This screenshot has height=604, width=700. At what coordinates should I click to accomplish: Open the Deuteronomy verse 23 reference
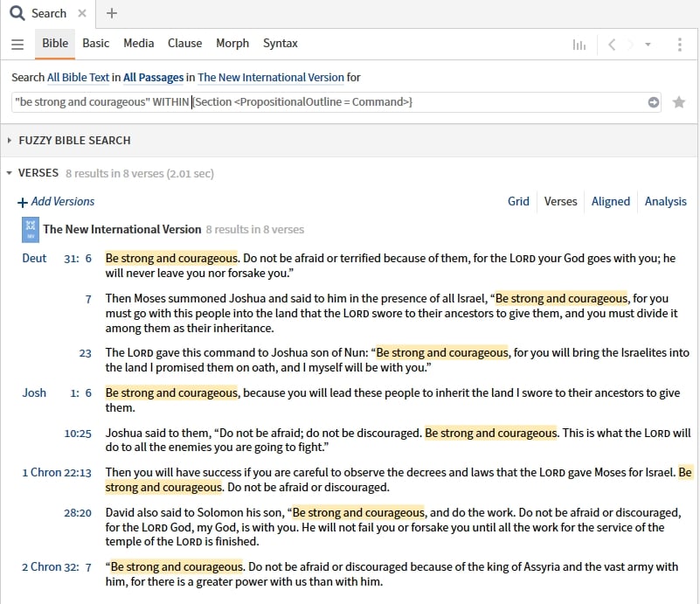tap(85, 353)
